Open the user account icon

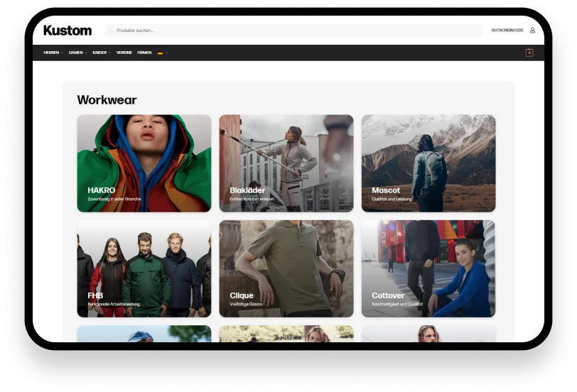coord(532,30)
